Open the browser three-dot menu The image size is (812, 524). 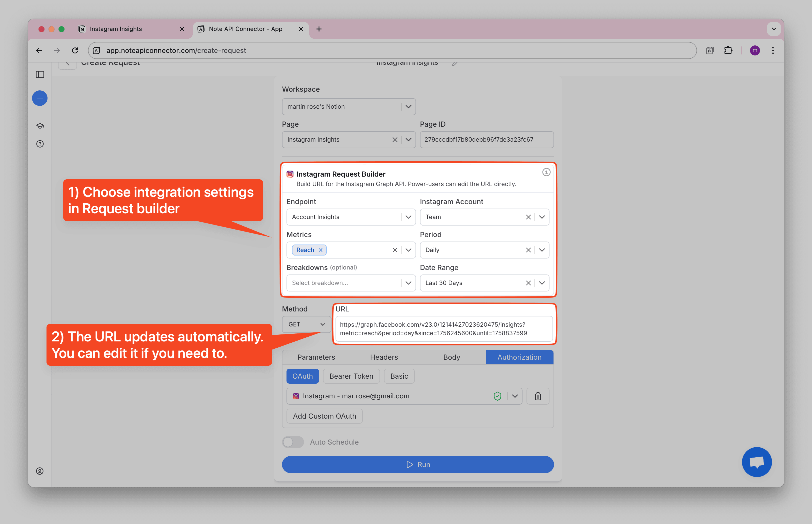(773, 50)
